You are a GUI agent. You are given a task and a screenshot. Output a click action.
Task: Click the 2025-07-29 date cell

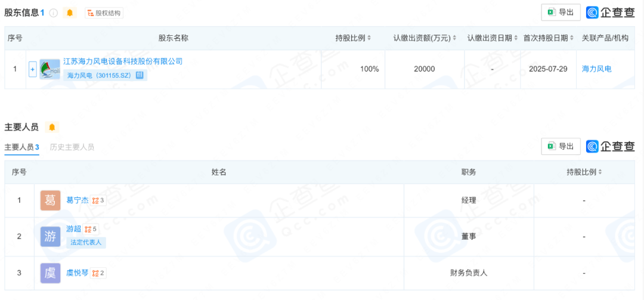click(x=548, y=69)
